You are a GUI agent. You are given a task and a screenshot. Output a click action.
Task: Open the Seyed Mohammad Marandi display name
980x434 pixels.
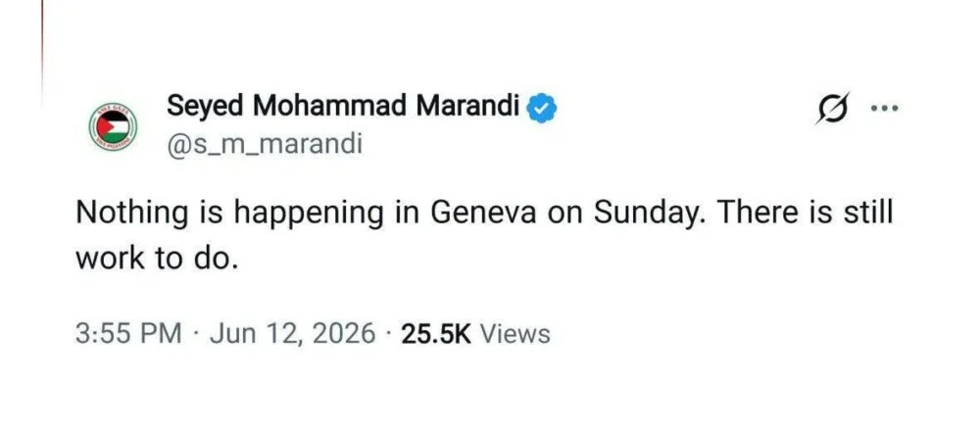(343, 108)
